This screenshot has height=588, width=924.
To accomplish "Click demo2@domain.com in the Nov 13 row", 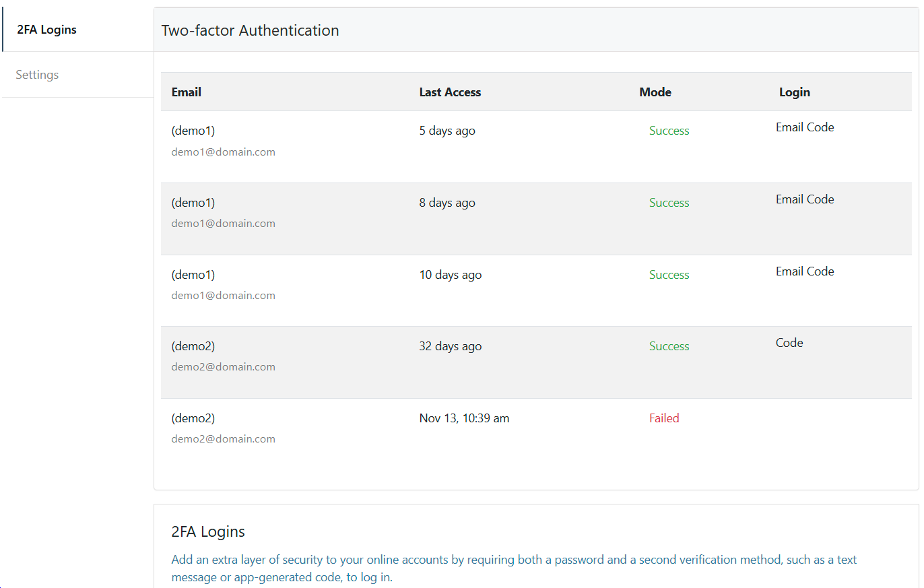I will click(x=223, y=438).
